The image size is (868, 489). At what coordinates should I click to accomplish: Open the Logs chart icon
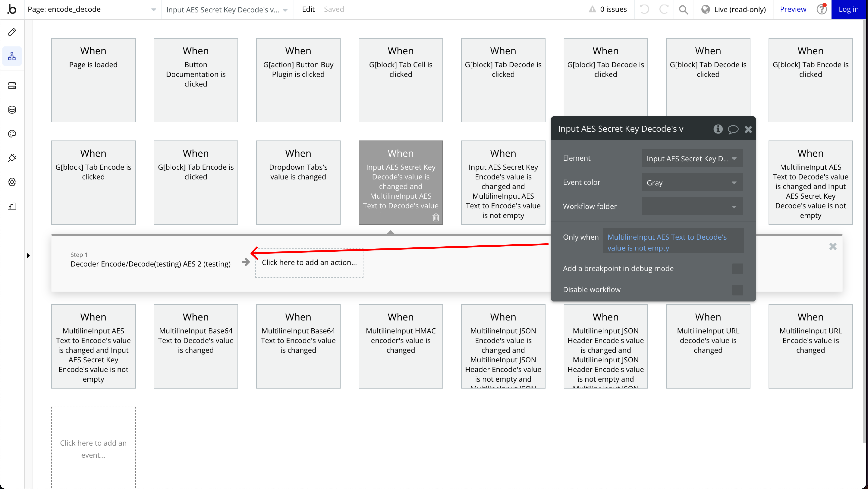click(12, 206)
